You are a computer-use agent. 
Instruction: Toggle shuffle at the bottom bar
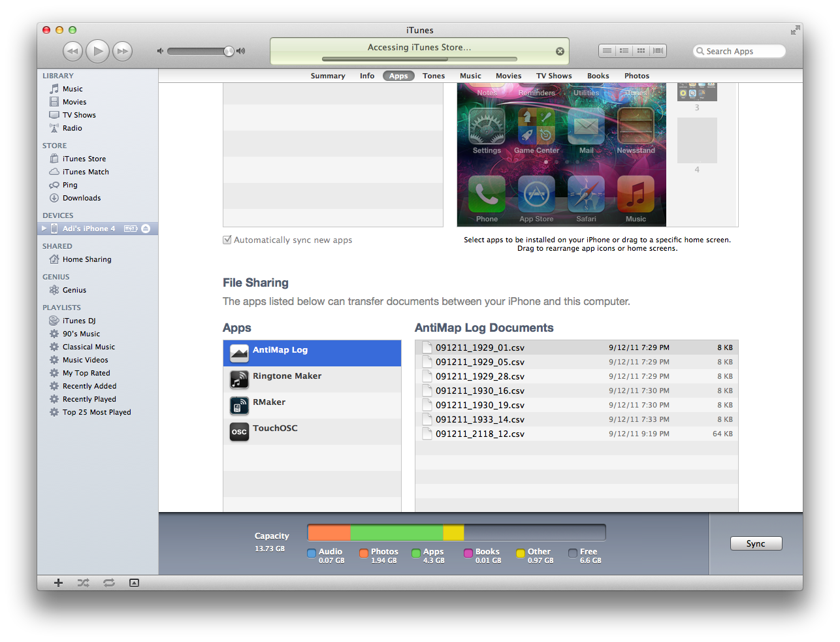tap(84, 583)
